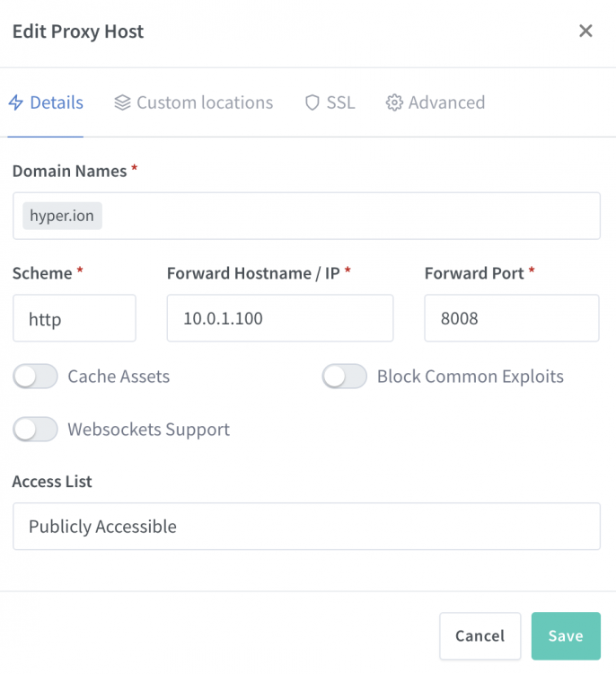Click the Websockets Support label

(149, 430)
